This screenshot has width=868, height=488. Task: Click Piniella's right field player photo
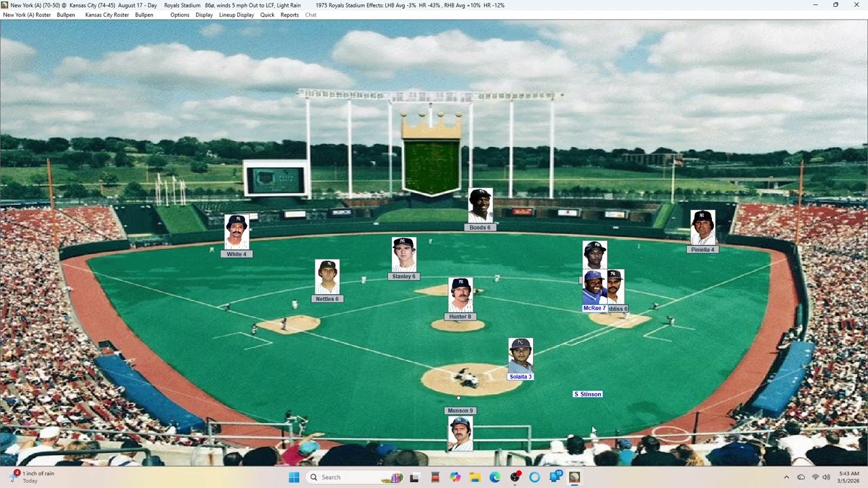click(703, 228)
